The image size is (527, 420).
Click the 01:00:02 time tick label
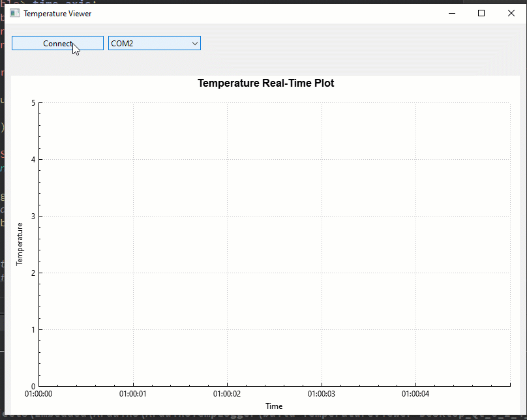(x=227, y=394)
